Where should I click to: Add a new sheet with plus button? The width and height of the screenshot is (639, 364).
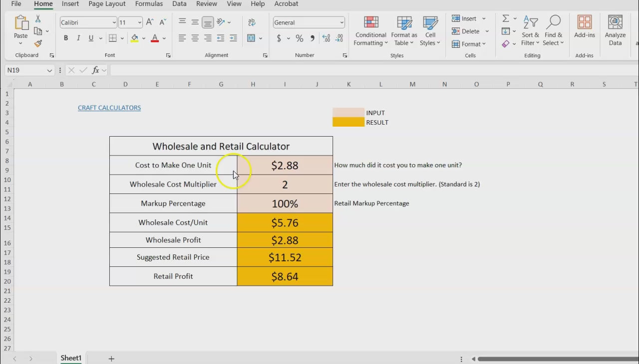tap(111, 359)
